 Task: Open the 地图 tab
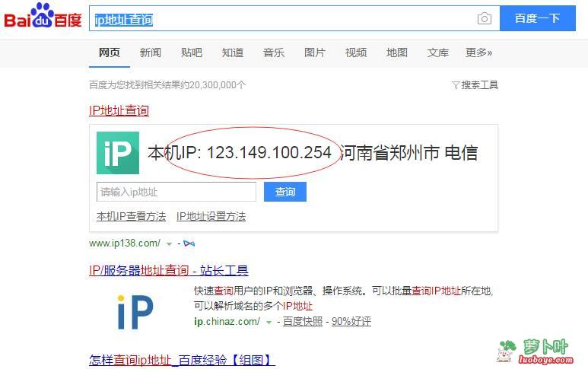coord(397,52)
